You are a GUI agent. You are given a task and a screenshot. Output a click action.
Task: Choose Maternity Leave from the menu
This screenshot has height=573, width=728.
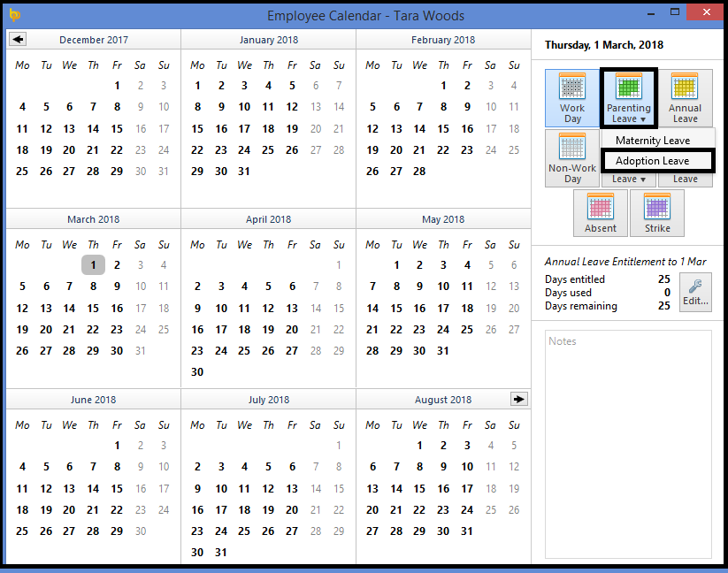click(653, 140)
